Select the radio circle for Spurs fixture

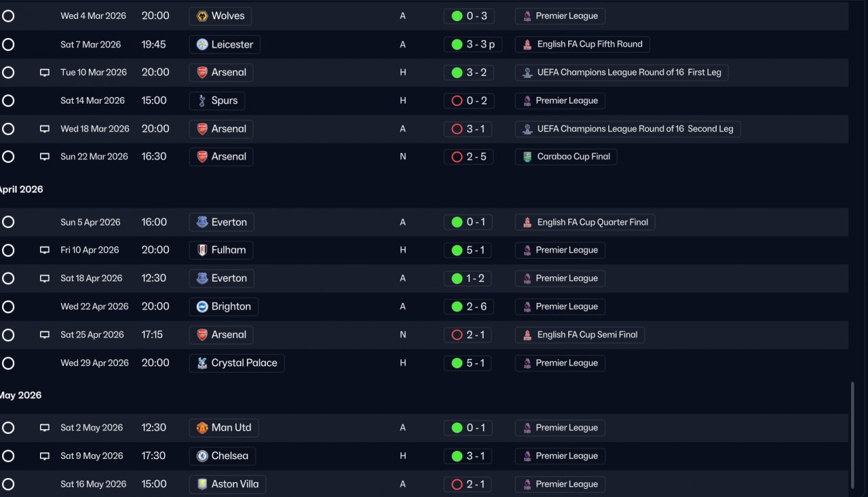point(8,100)
